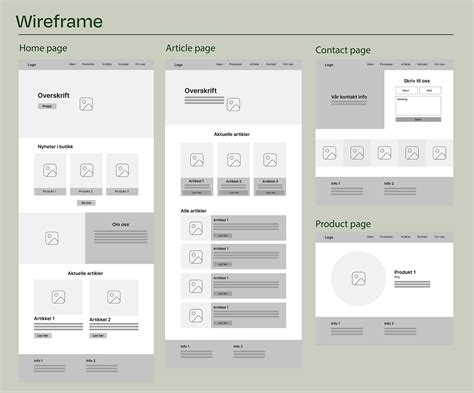The height and width of the screenshot is (393, 474).
Task: Open the image placeholder above Produkt 2 label
Action: (87, 170)
